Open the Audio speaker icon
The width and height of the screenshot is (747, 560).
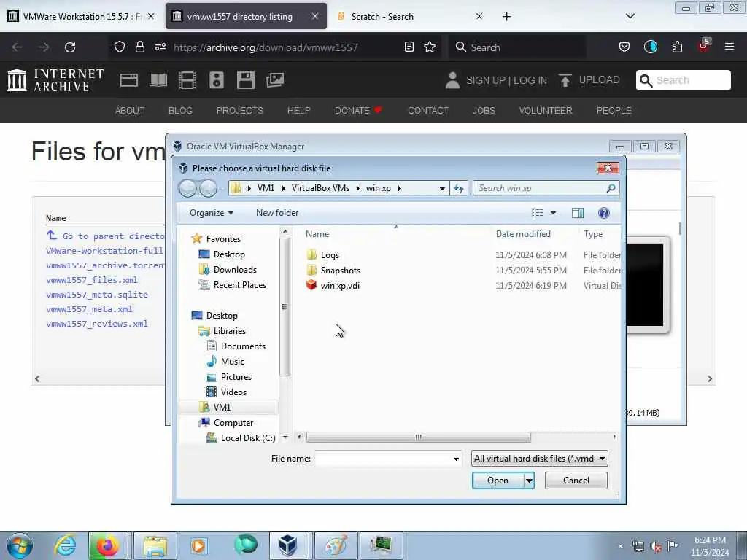(x=216, y=80)
